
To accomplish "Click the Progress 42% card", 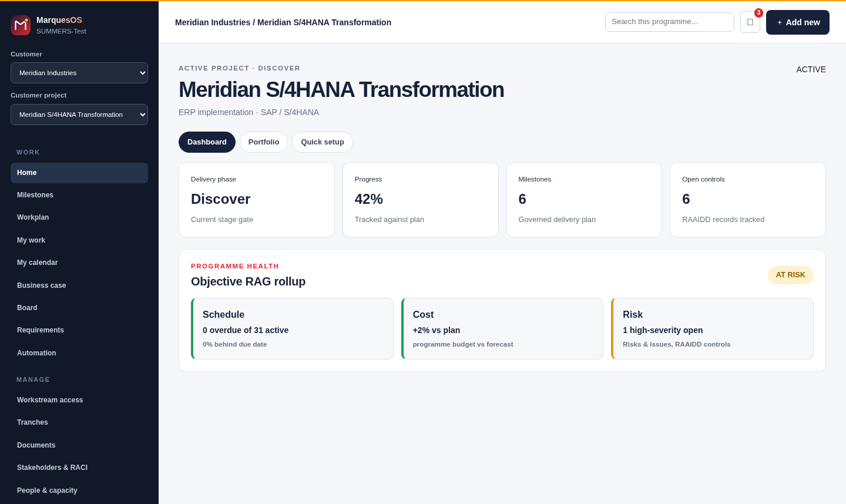I will (x=421, y=200).
